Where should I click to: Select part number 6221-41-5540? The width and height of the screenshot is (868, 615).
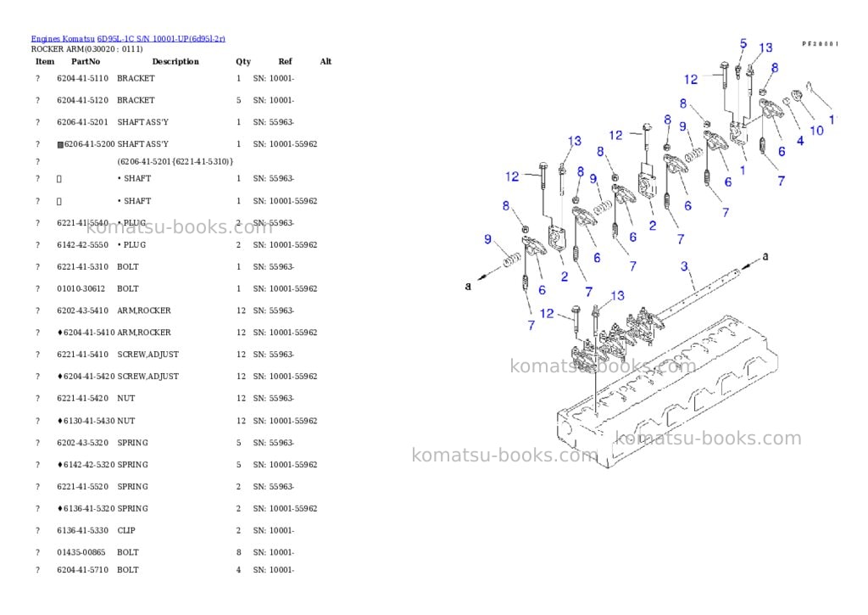pyautogui.click(x=82, y=223)
